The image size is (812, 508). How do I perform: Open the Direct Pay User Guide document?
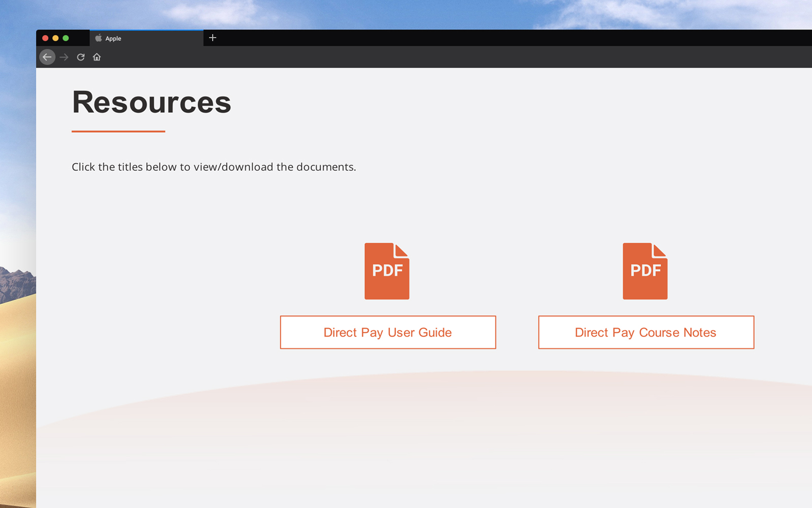click(x=388, y=332)
